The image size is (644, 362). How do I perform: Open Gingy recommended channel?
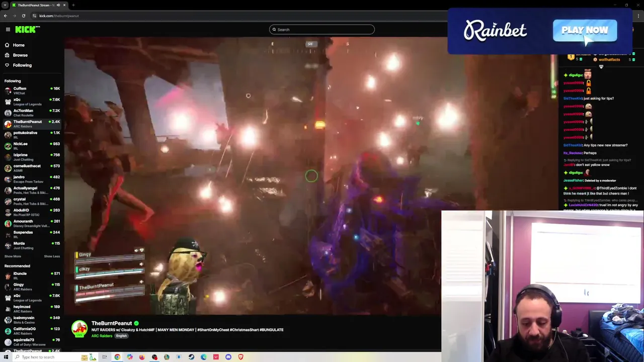click(x=32, y=287)
